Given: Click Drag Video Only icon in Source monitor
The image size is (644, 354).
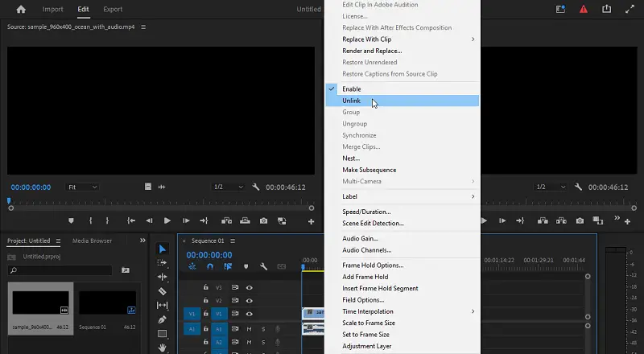Looking at the screenshot, I should 148,187.
